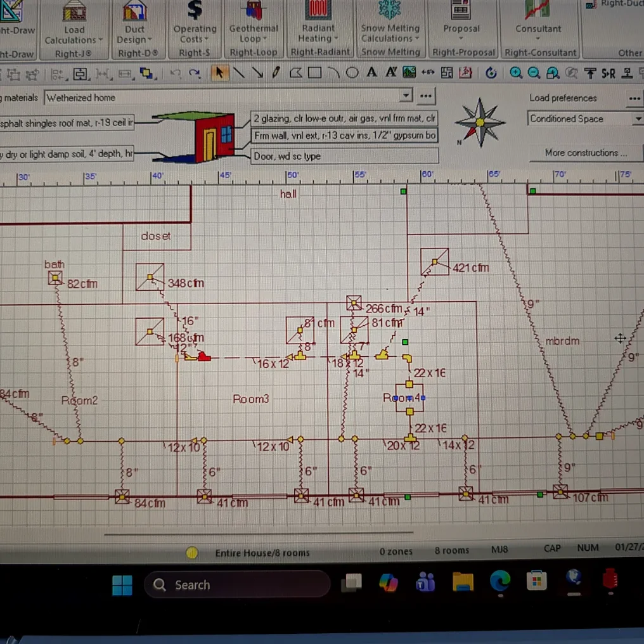Viewport: 644px width, 644px height.
Task: Click the Frm wall construction field
Action: coord(344,135)
